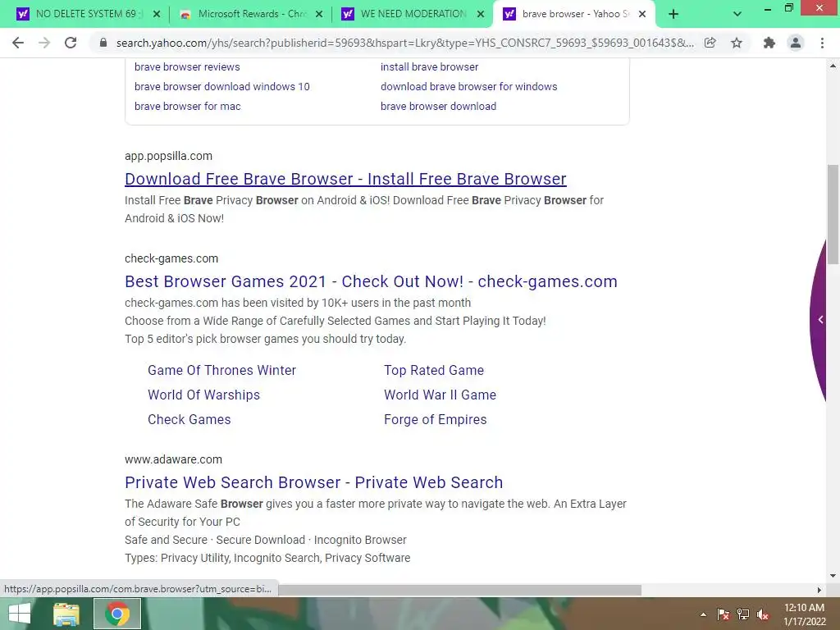840x630 pixels.
Task: Share this page icon in address bar
Action: pos(710,43)
